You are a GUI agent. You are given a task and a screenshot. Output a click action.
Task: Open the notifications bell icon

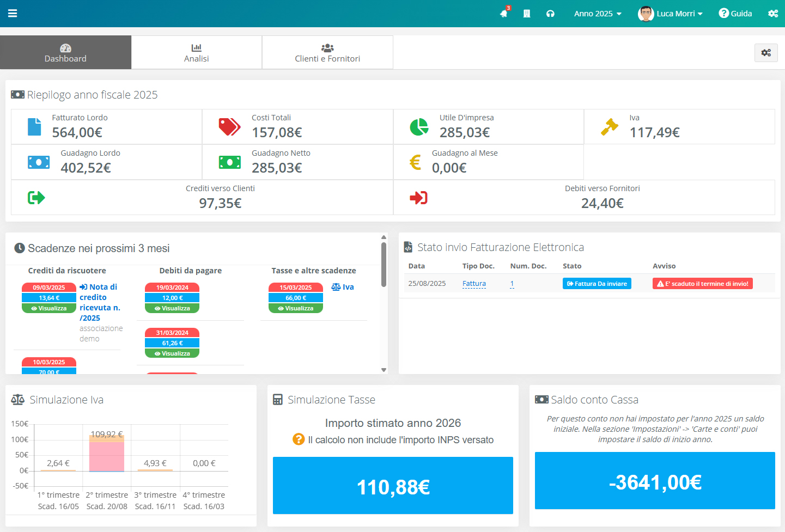click(x=504, y=14)
